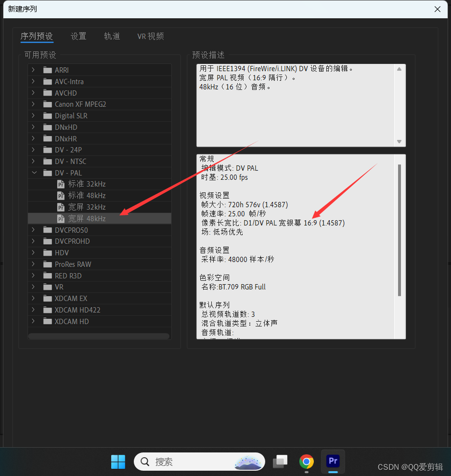Collapse the DV - PAL preset folder

point(34,173)
